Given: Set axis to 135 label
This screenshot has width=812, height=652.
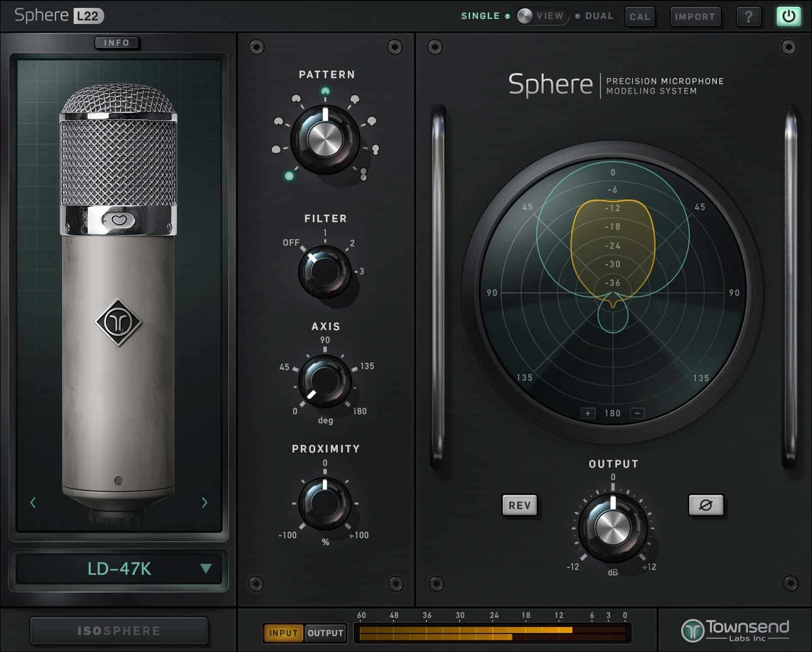Looking at the screenshot, I should point(367,366).
